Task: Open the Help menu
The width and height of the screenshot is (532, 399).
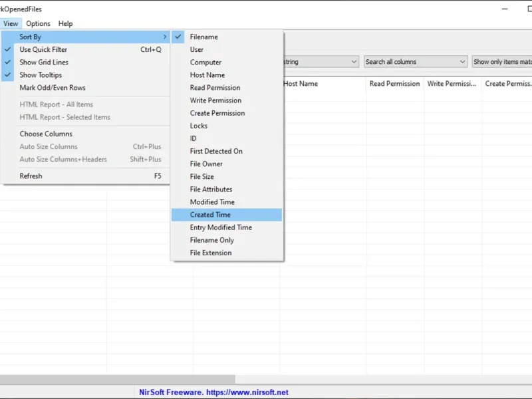Action: [x=65, y=24]
